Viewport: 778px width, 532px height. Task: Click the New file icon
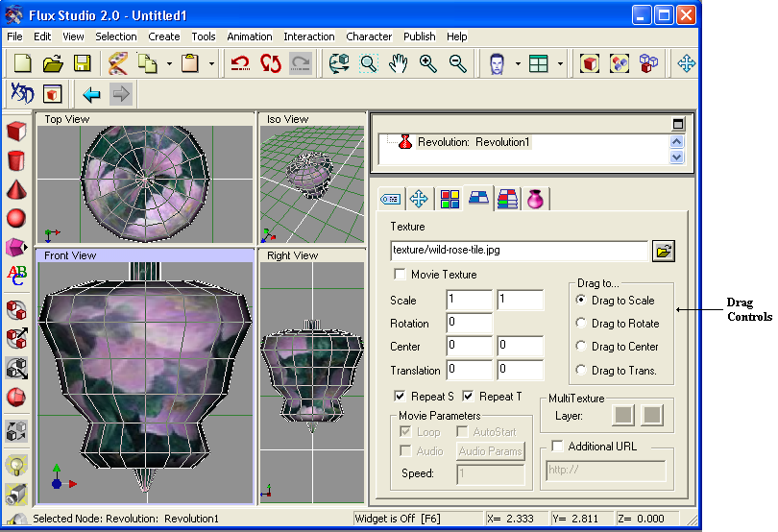pos(22,63)
